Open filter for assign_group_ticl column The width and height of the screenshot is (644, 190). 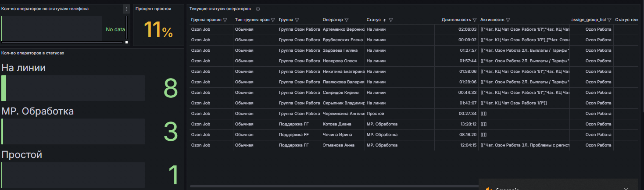[x=609, y=20]
